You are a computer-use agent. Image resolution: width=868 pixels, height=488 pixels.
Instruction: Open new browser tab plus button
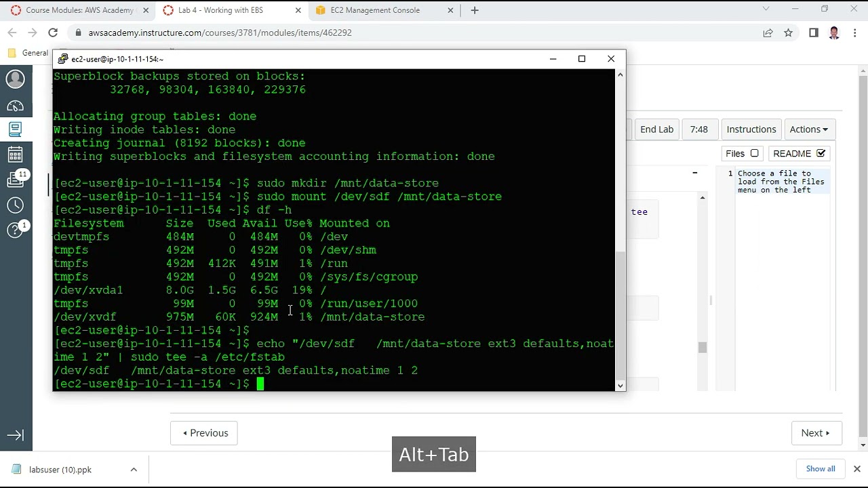click(475, 10)
